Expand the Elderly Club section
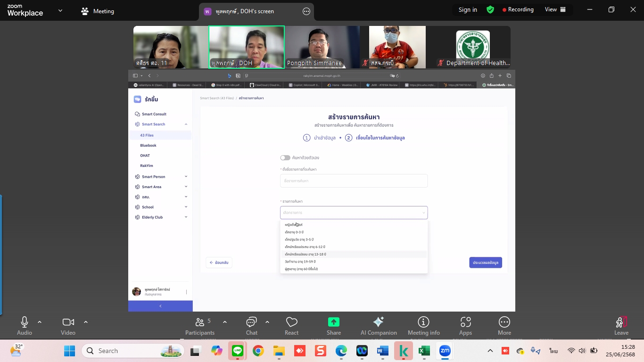Screen dimensions: 644x362 pyautogui.click(x=186, y=217)
